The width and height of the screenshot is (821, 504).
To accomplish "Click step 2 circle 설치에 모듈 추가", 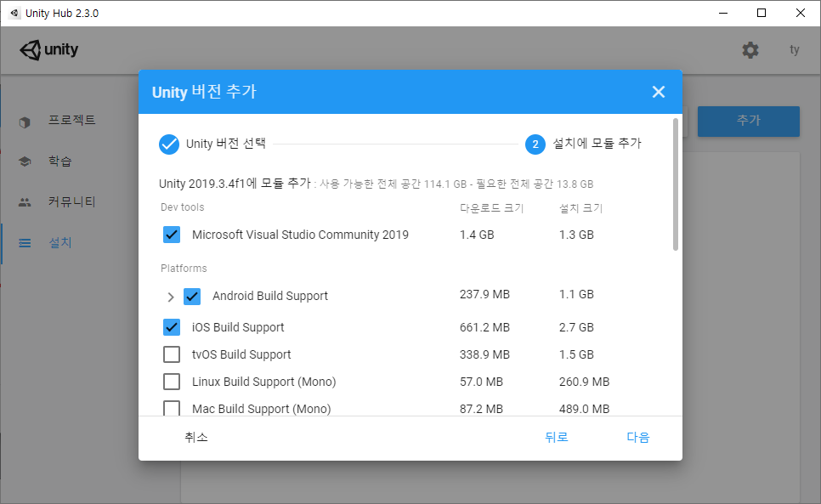I will [x=535, y=144].
